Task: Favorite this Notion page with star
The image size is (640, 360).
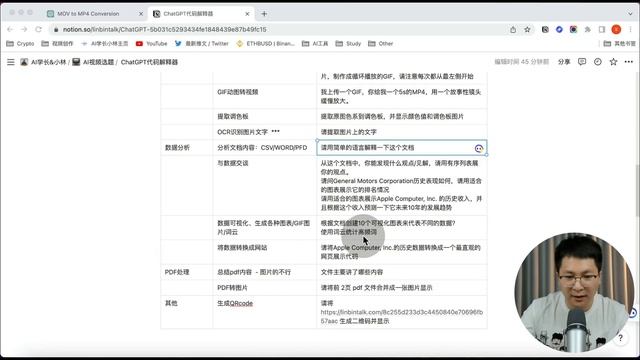Action: click(x=613, y=62)
